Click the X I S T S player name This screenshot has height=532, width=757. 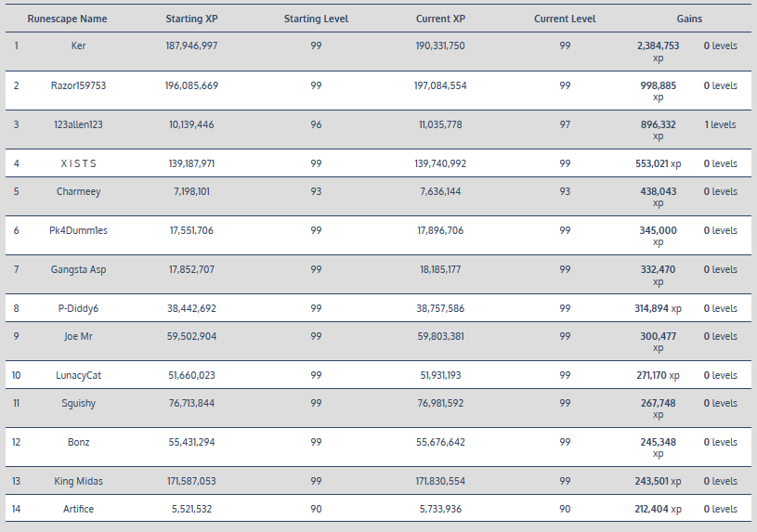(x=79, y=163)
